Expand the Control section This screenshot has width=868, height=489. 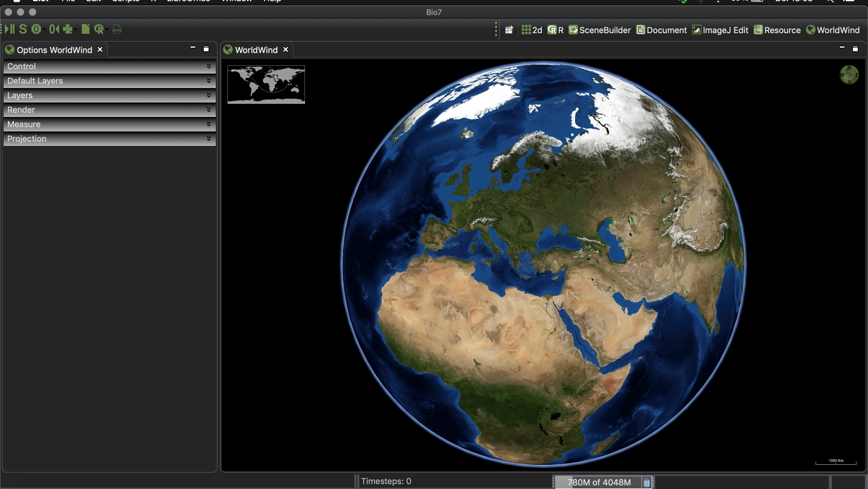point(109,66)
